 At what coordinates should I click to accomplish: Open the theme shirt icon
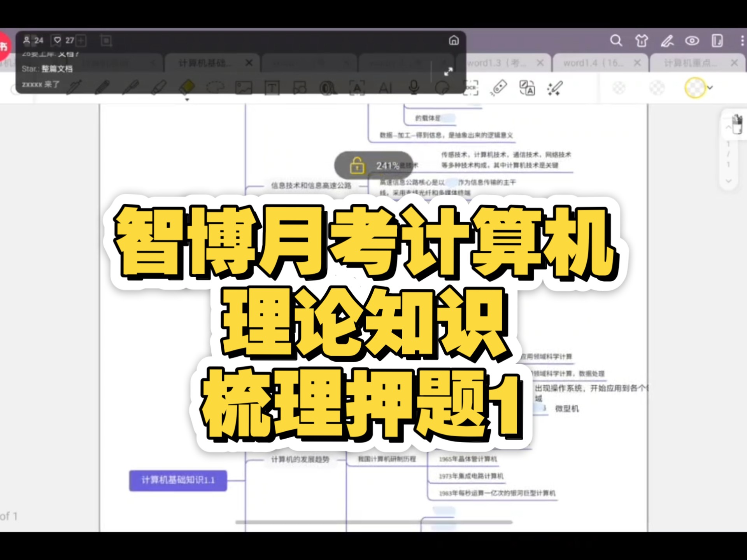(642, 40)
